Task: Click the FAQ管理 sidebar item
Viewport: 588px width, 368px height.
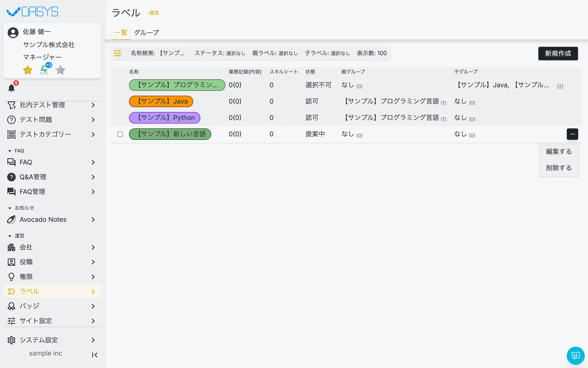Action: [x=52, y=192]
